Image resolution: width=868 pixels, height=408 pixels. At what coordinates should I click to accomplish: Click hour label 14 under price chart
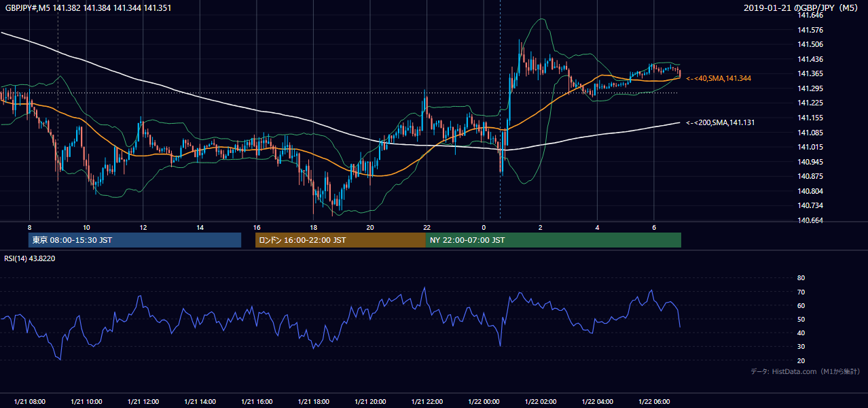[x=200, y=227]
